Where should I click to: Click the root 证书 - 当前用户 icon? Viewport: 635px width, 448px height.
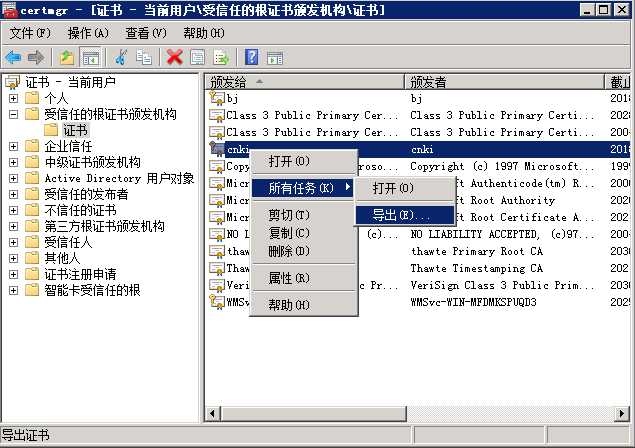pyautogui.click(x=13, y=82)
